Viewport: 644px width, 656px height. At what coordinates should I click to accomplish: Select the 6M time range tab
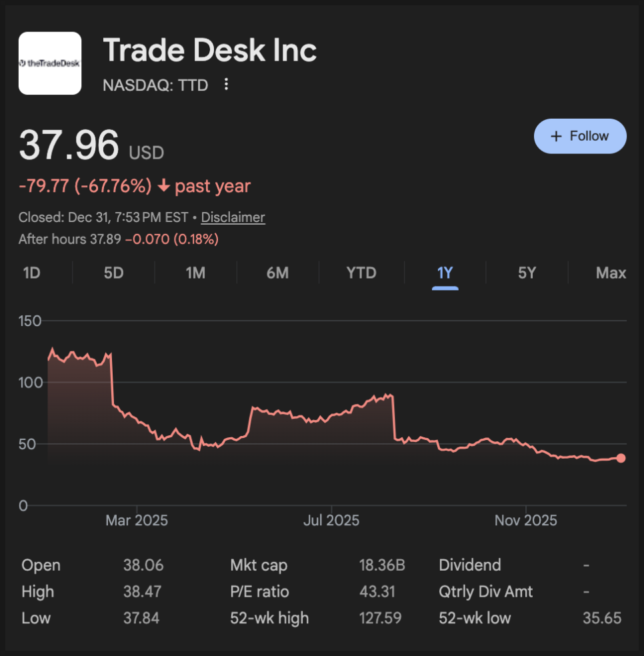pyautogui.click(x=277, y=273)
